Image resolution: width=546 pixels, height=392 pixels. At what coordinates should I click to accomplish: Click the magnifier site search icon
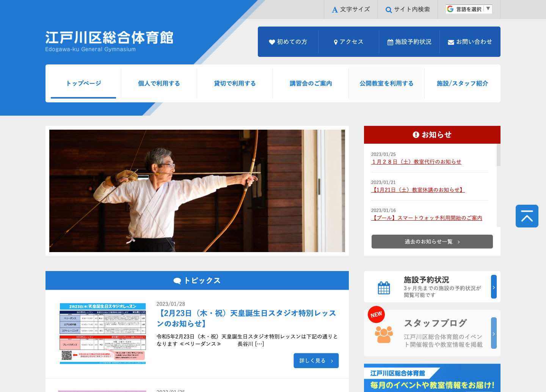389,10
